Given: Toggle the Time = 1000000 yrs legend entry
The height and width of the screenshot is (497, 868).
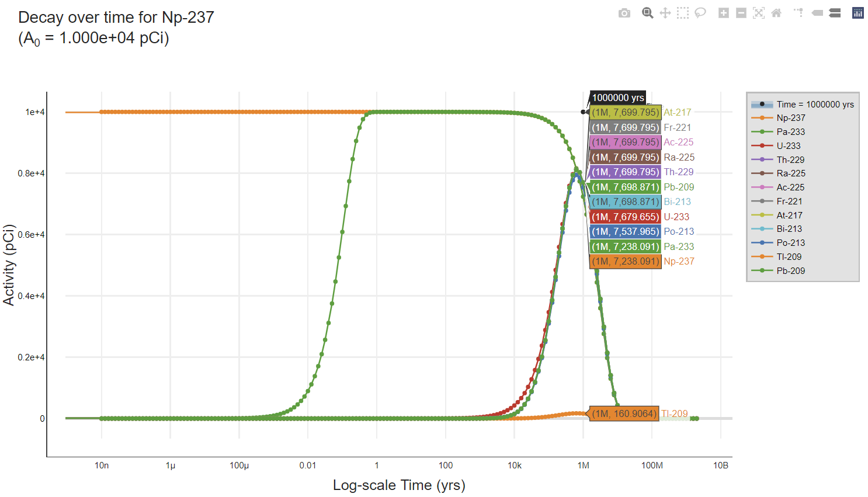Looking at the screenshot, I should 814,105.
